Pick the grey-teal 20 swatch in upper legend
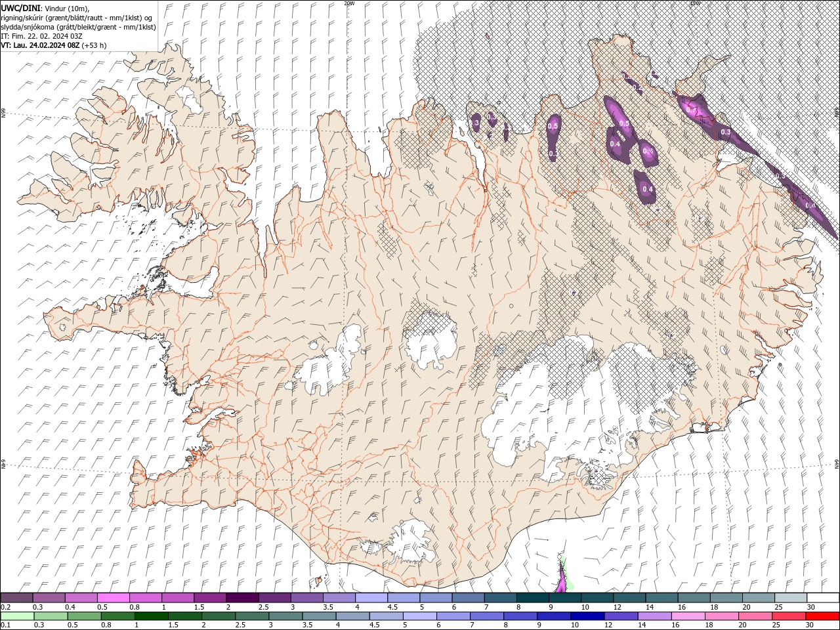840x630 pixels. tap(758, 598)
